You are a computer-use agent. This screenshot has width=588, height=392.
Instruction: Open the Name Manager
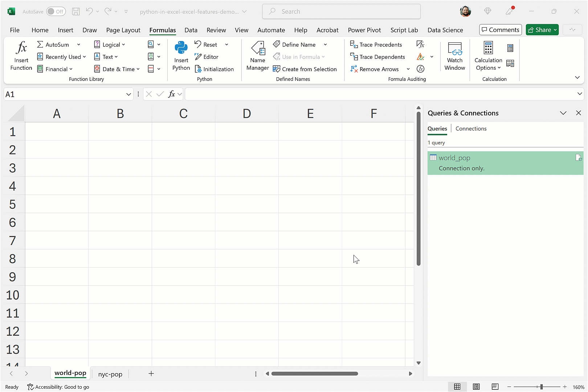tap(257, 56)
